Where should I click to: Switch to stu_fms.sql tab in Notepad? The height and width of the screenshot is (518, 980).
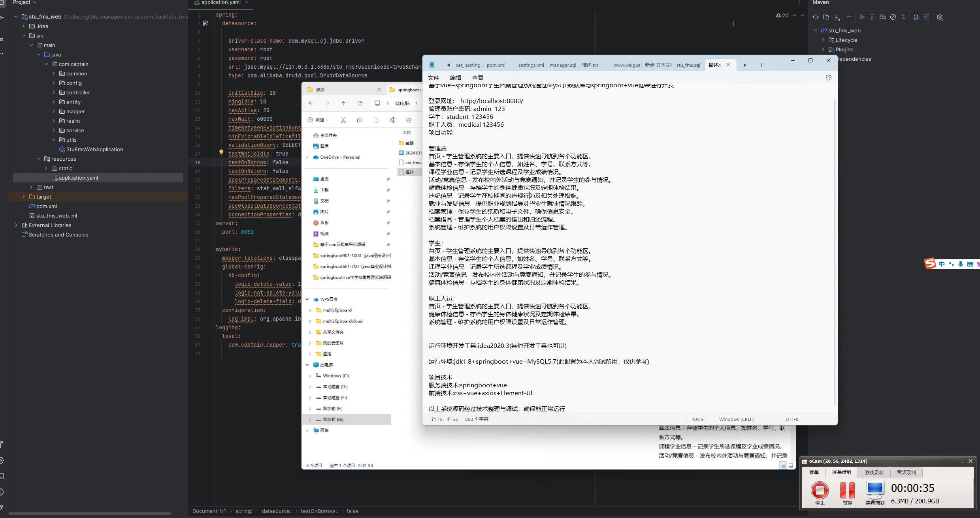[x=688, y=65]
